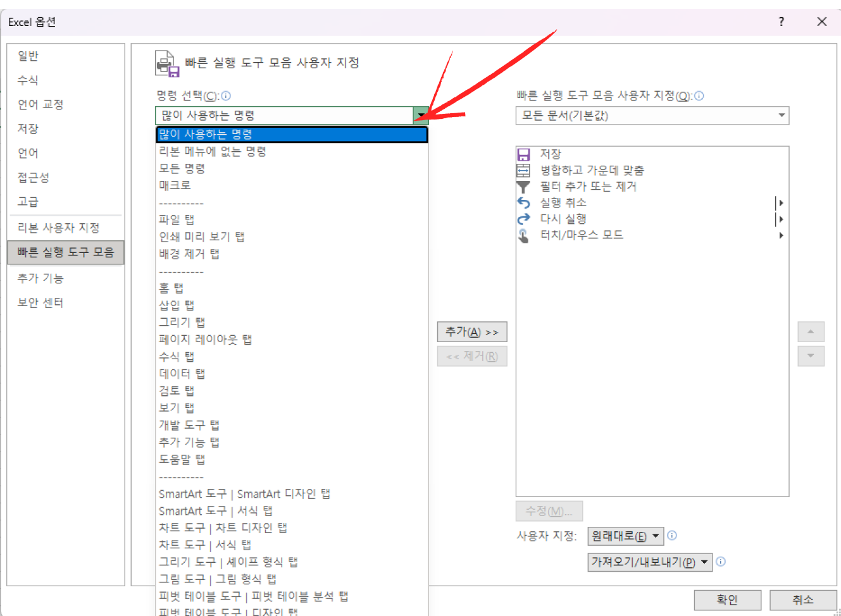Open 리본 사용자 지정 category
This screenshot has width=841, height=616.
(66, 228)
